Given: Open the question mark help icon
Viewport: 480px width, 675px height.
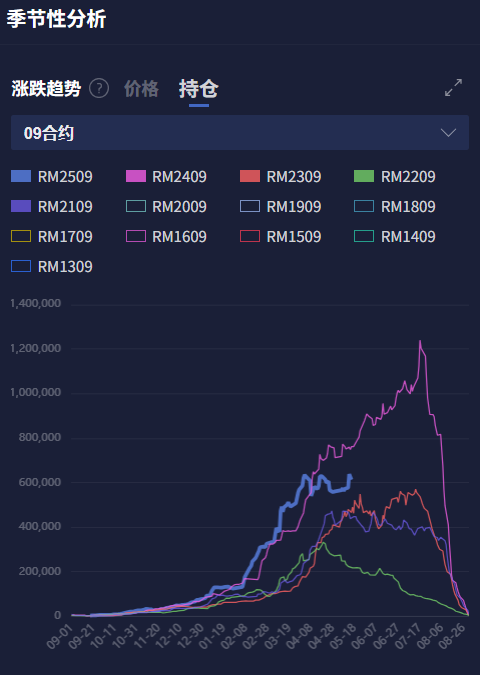Looking at the screenshot, I should coord(99,89).
